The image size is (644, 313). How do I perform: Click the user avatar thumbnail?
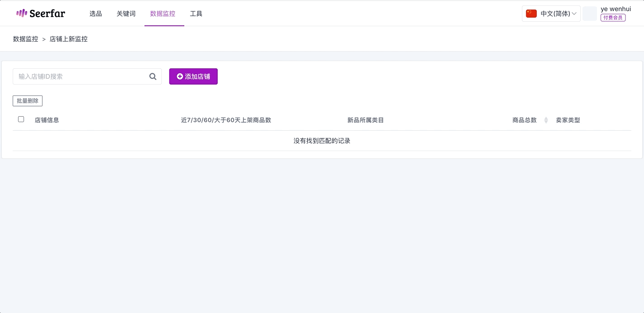pos(590,14)
